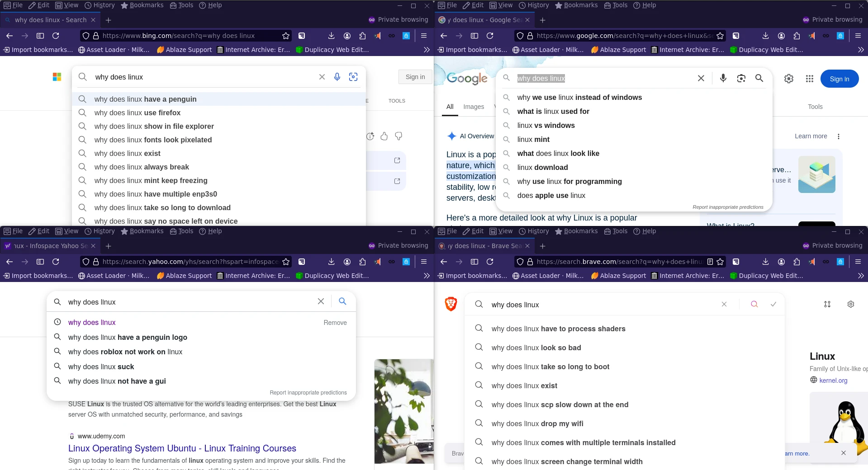Expand bookmarks overflow chevron in Google window
This screenshot has height=470, width=868.
pyautogui.click(x=861, y=50)
